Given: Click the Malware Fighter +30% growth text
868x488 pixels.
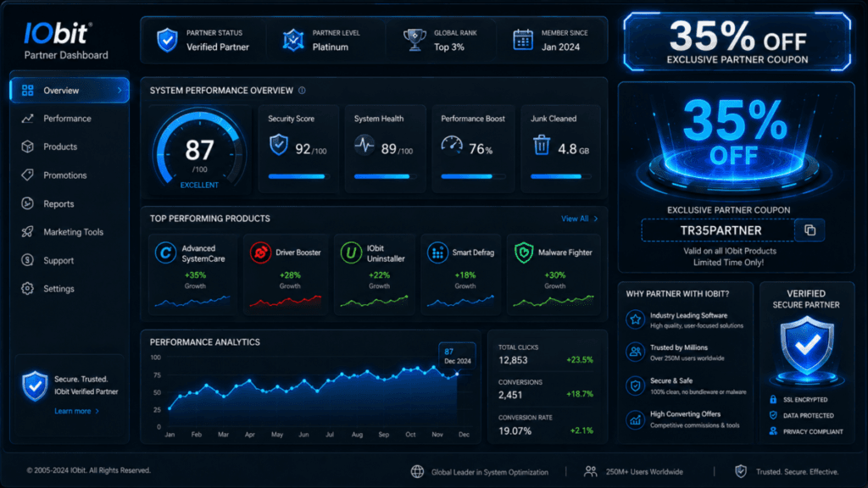Looking at the screenshot, I should (554, 275).
